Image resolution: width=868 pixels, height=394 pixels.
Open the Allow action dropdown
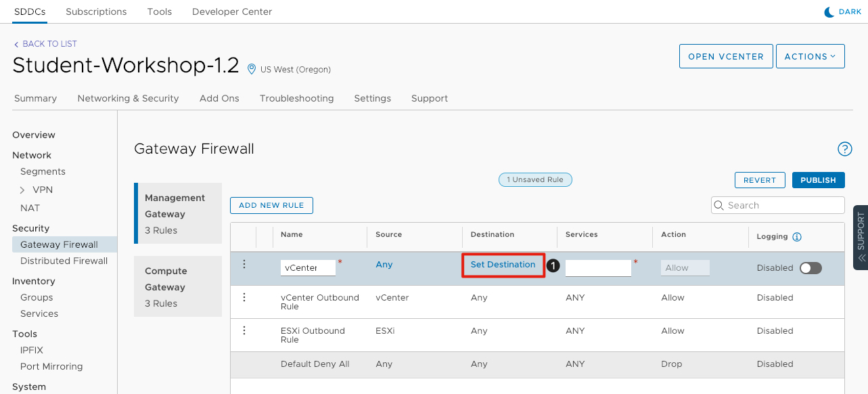pos(685,268)
